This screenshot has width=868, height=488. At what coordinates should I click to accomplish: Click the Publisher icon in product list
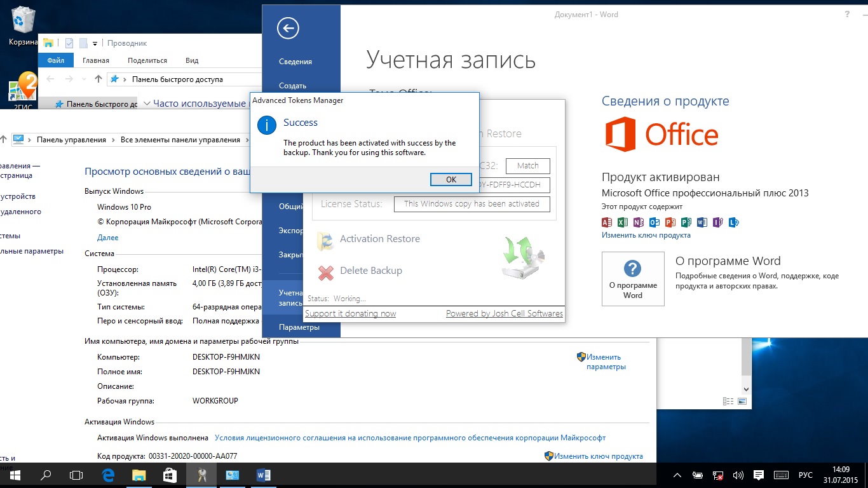point(686,222)
